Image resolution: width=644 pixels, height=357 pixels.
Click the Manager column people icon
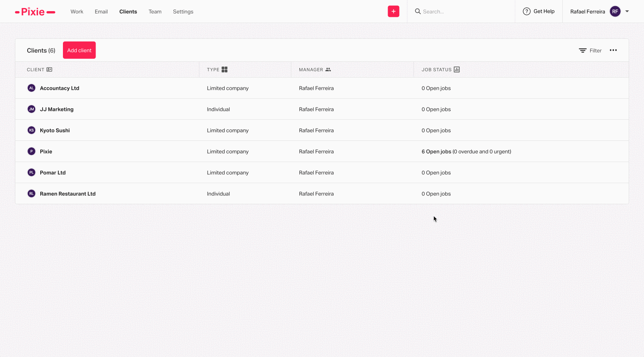click(x=328, y=69)
